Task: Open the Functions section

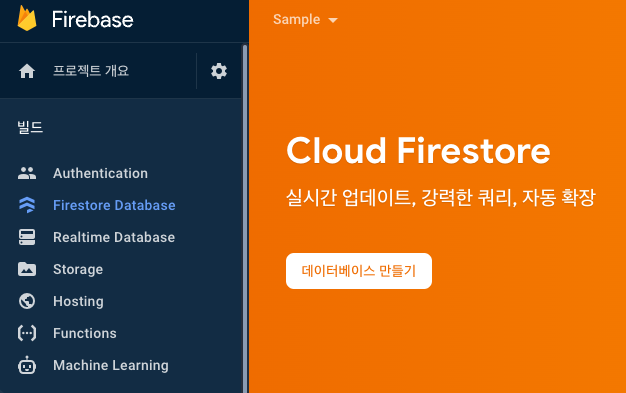Action: click(x=85, y=333)
